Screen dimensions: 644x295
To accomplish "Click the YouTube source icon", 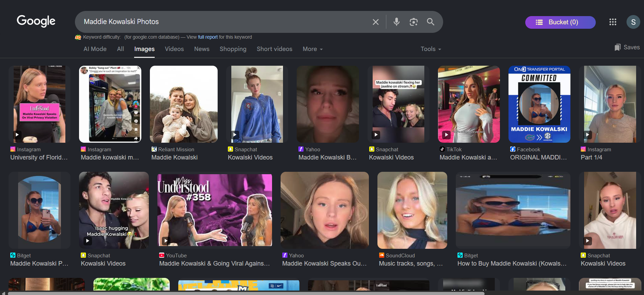I will (x=162, y=255).
